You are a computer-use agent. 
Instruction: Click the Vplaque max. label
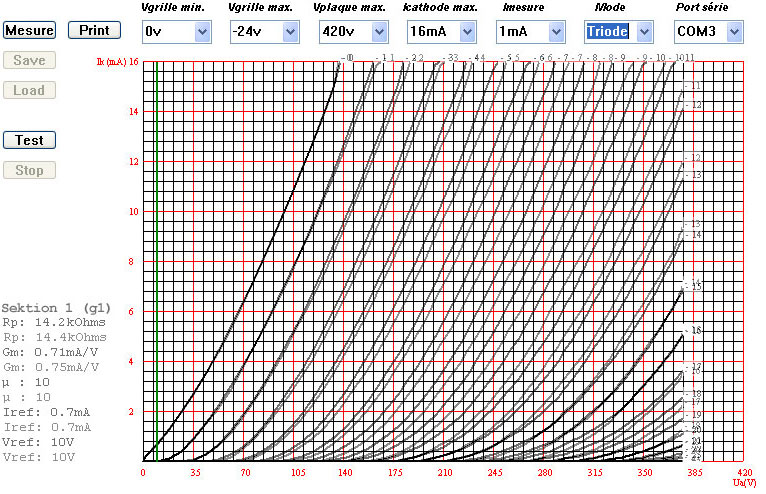tap(349, 7)
